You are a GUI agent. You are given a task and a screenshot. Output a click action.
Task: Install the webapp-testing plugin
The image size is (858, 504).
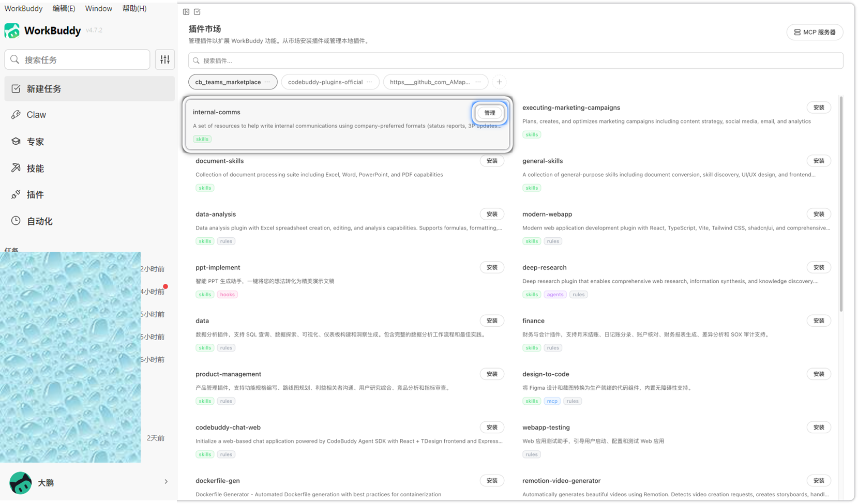[x=819, y=427]
